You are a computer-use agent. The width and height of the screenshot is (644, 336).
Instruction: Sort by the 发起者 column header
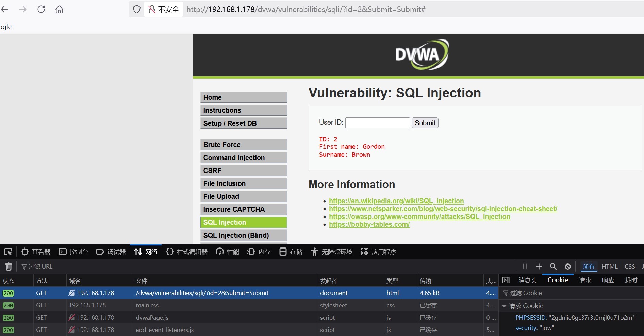(350, 281)
